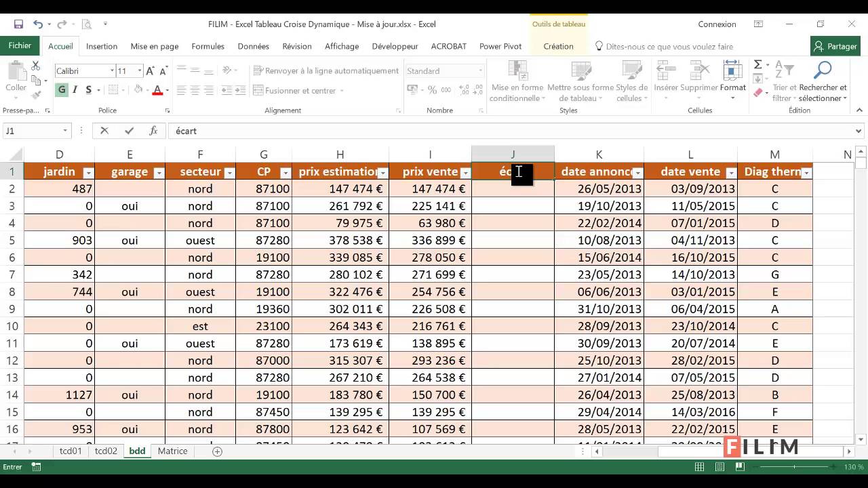Click the fx insert function icon
The image size is (868, 488).
tap(153, 131)
